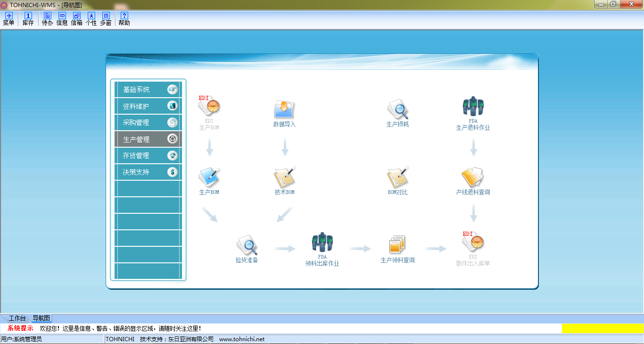
Task: Open 生产领料查询 query icon
Action: pyautogui.click(x=397, y=245)
